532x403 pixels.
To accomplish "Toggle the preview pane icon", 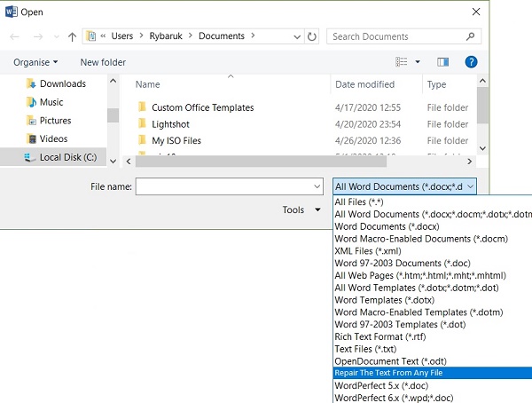I will tap(442, 62).
